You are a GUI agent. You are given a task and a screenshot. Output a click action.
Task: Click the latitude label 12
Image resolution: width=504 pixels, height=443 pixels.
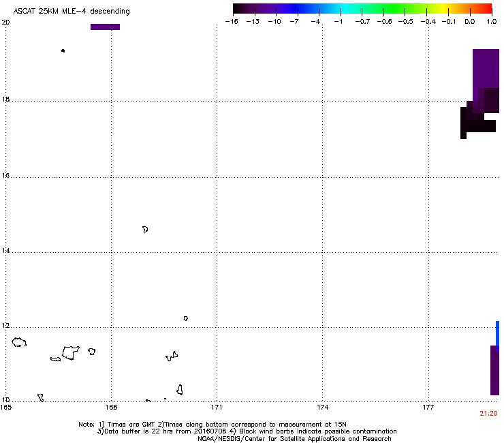coord(5,326)
